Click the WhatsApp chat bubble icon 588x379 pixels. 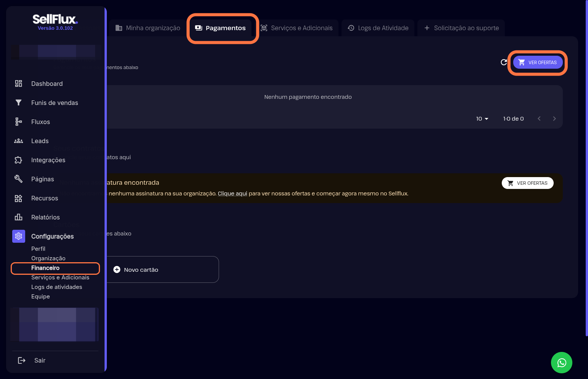pyautogui.click(x=561, y=363)
